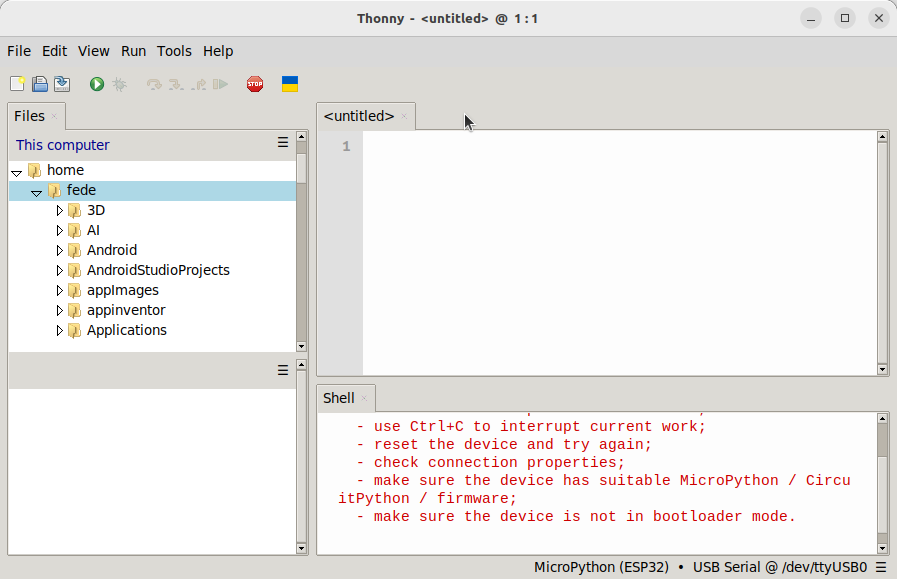Open the Tools menu
Screen dimensions: 897x579
(174, 51)
